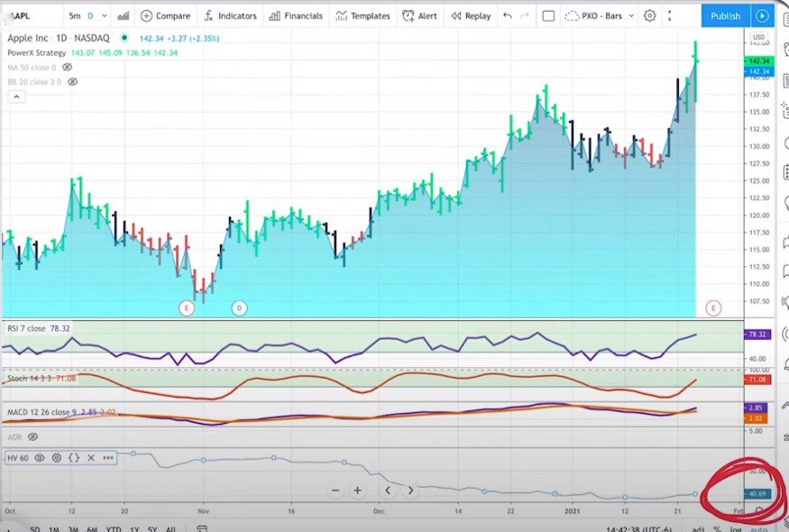Redo the last chart action
Screen dimensions: 789x532
(x=525, y=16)
